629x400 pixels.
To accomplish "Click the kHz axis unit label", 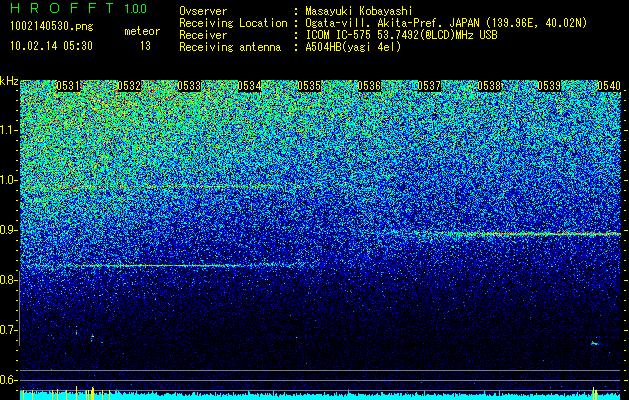I will [9, 81].
